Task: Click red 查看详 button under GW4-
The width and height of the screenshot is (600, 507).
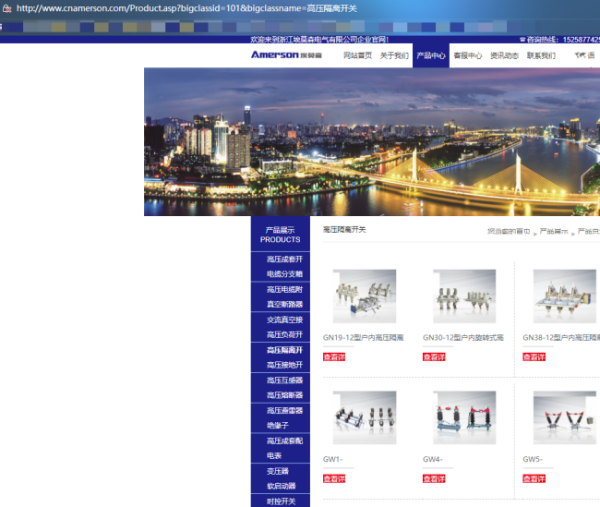Action: [434, 479]
